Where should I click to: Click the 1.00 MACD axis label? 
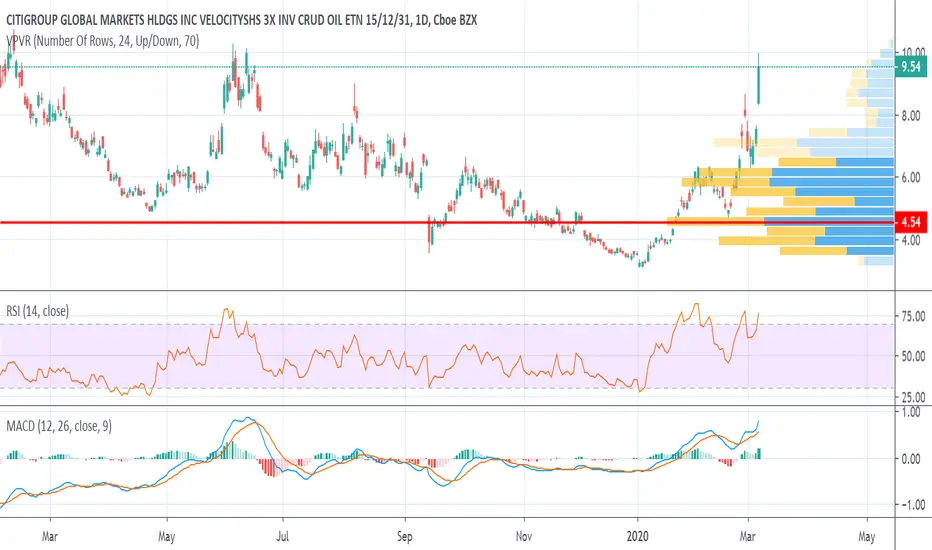click(911, 412)
